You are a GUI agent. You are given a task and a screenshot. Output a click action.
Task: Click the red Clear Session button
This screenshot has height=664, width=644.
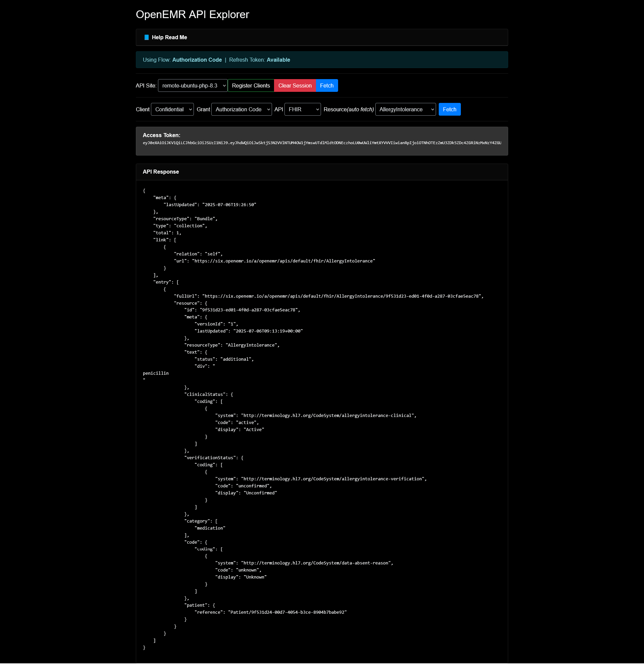[x=295, y=86]
